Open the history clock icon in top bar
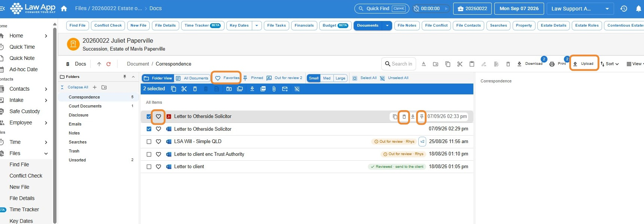The width and height of the screenshot is (644, 224). 624,8
